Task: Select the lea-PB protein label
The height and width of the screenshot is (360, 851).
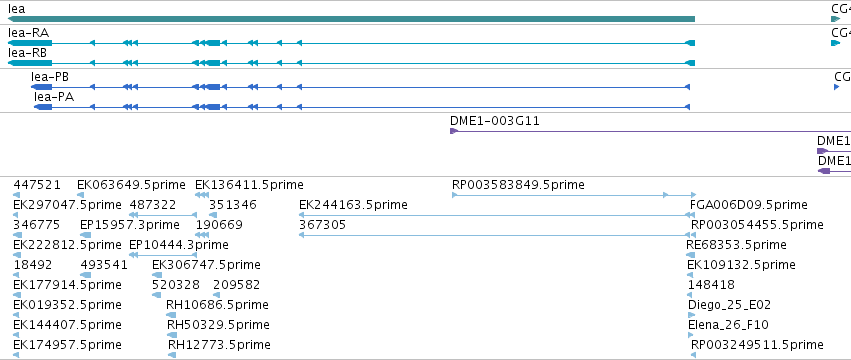Action: [x=50, y=77]
